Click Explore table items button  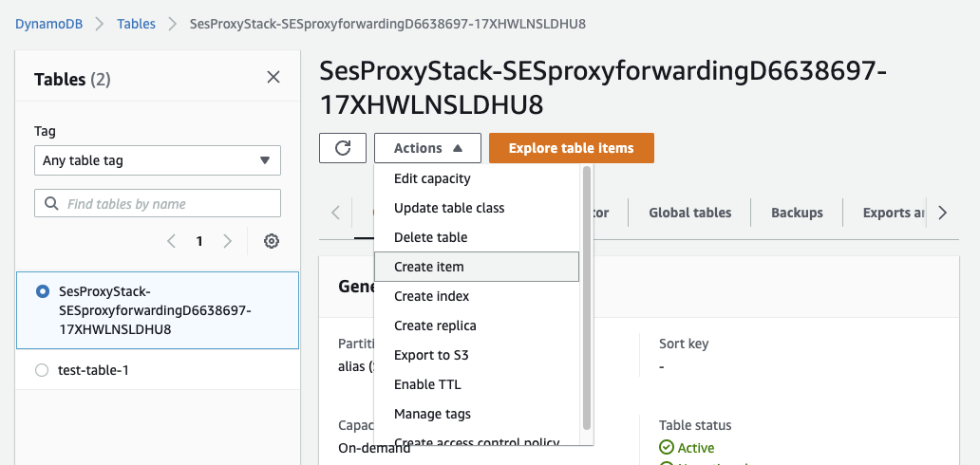click(x=572, y=148)
